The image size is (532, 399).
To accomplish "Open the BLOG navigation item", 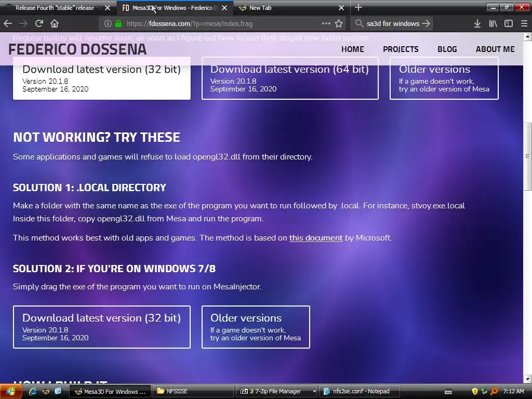I will coord(447,49).
